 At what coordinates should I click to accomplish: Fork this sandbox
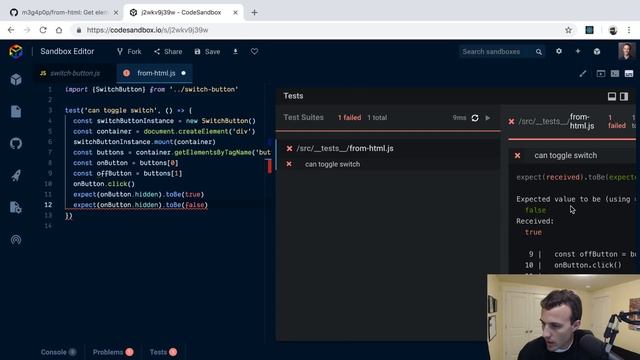(129, 51)
